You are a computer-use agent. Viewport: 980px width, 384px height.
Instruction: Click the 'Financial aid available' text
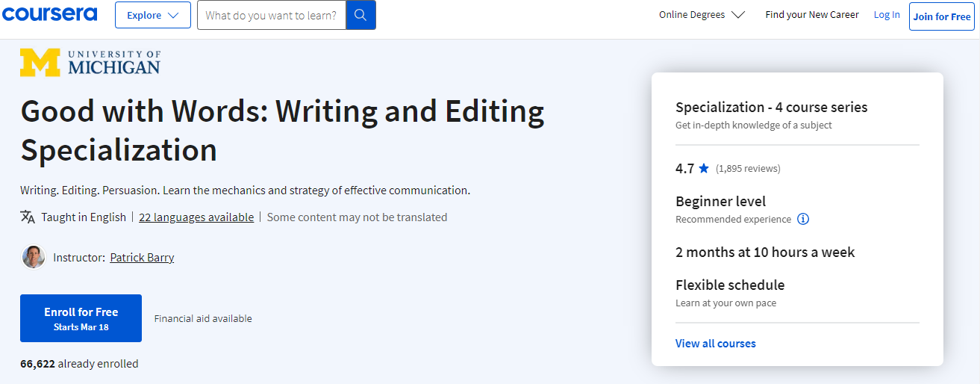[x=203, y=318]
